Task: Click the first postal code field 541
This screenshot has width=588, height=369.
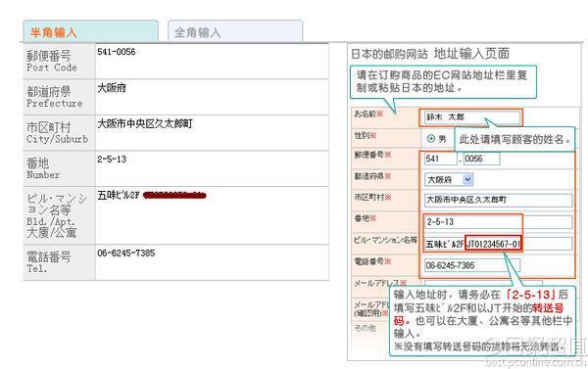Action: (x=441, y=159)
